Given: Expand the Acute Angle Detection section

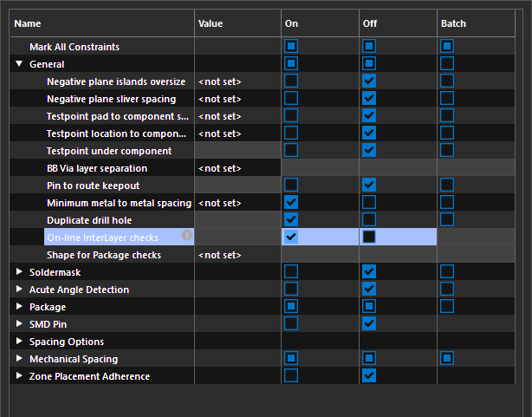Looking at the screenshot, I should click(x=19, y=289).
